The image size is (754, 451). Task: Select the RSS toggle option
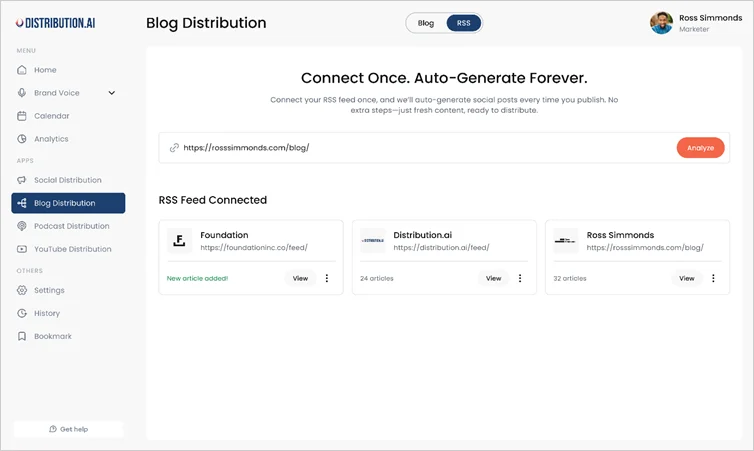click(x=464, y=23)
